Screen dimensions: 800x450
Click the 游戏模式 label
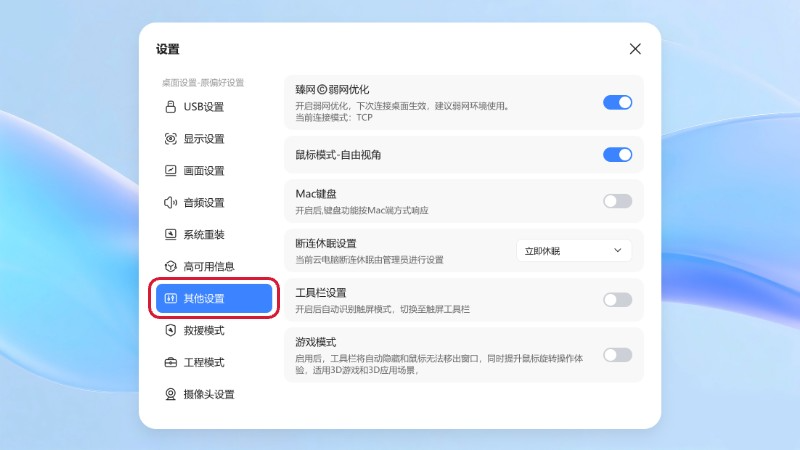(315, 342)
